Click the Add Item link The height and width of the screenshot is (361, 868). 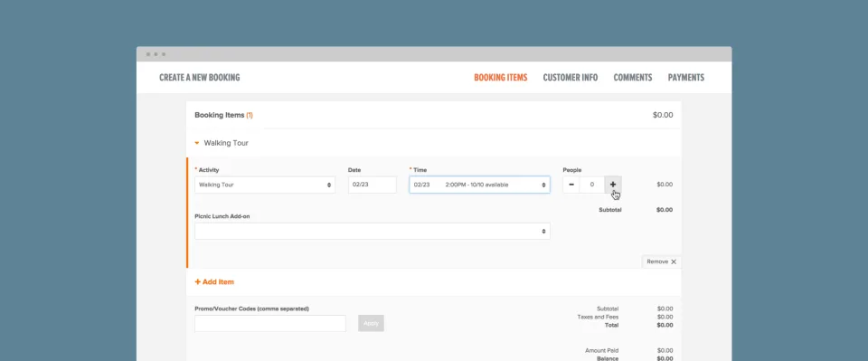(x=214, y=281)
